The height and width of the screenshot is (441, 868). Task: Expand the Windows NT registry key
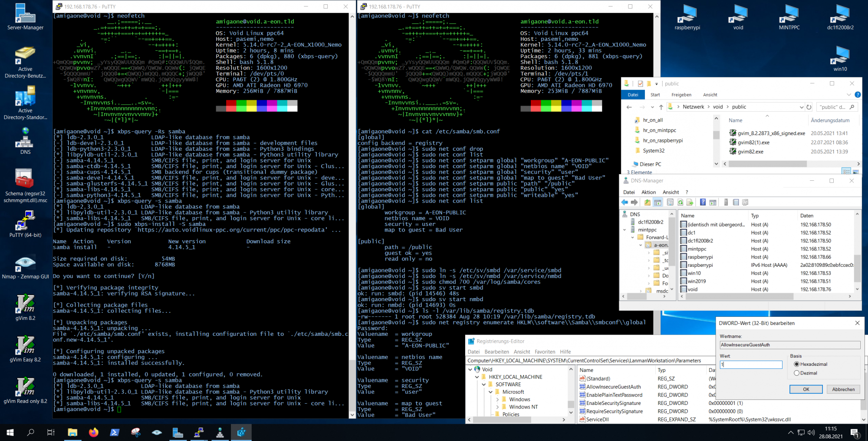point(497,407)
